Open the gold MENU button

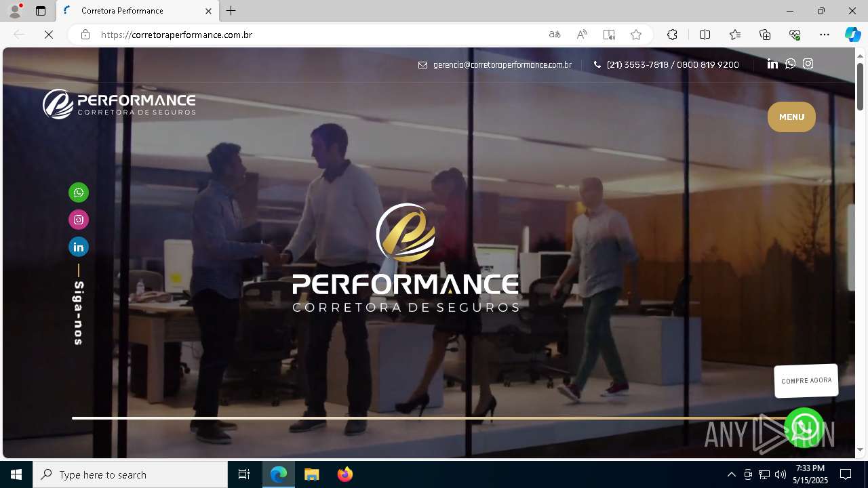point(791,117)
